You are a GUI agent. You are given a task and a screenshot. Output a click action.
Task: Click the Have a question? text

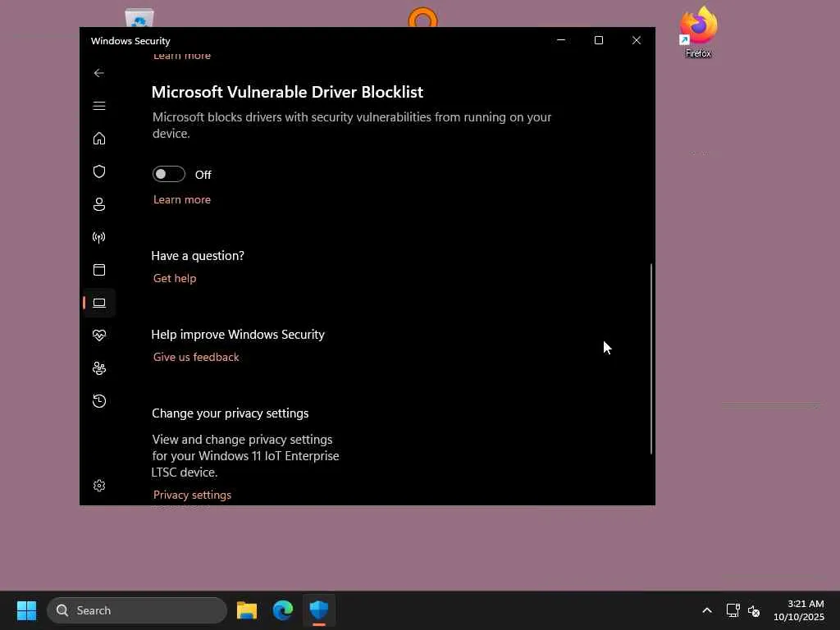pos(198,256)
